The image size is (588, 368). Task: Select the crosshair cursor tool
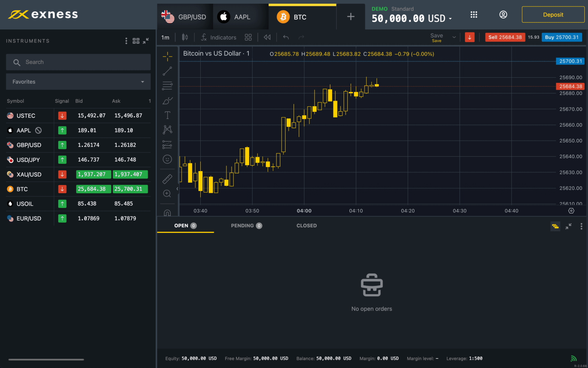coord(167,56)
